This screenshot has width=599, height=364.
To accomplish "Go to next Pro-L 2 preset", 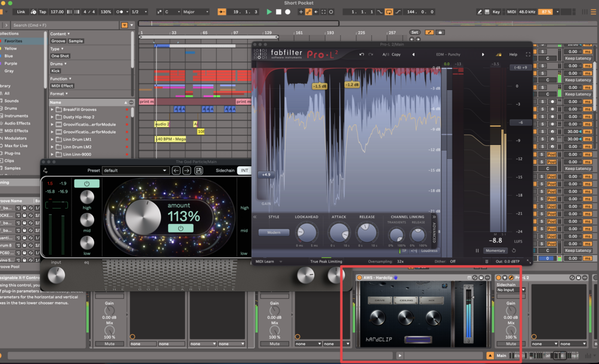I will 483,55.
